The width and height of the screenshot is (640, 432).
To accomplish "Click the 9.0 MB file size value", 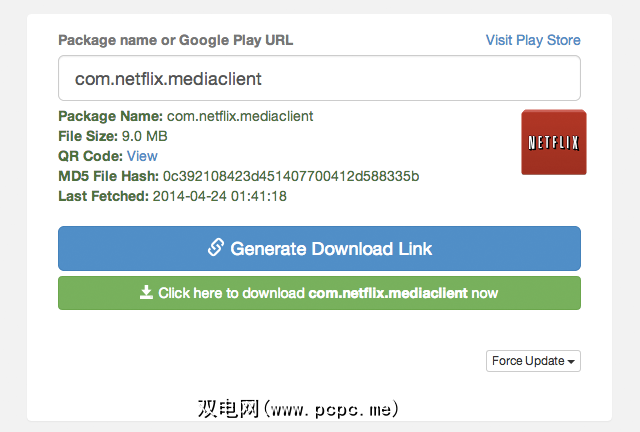I will click(147, 137).
